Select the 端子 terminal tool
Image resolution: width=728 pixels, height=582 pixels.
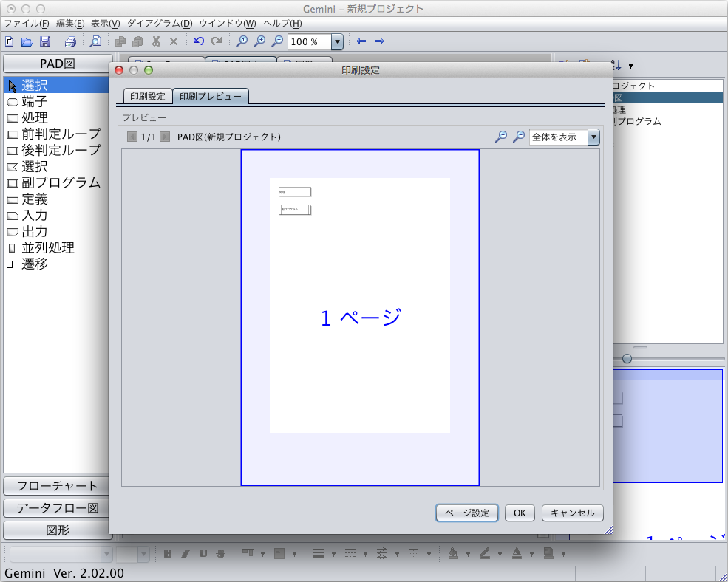click(x=55, y=102)
